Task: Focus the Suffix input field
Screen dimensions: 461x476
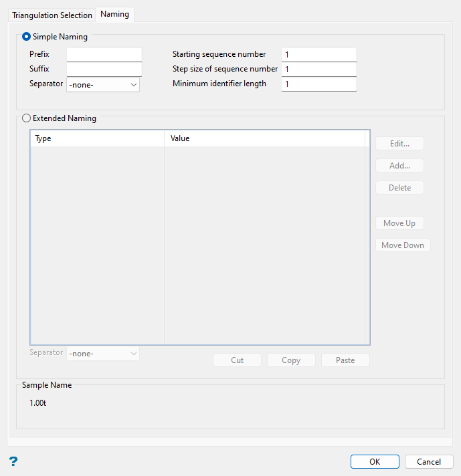Action: [104, 69]
